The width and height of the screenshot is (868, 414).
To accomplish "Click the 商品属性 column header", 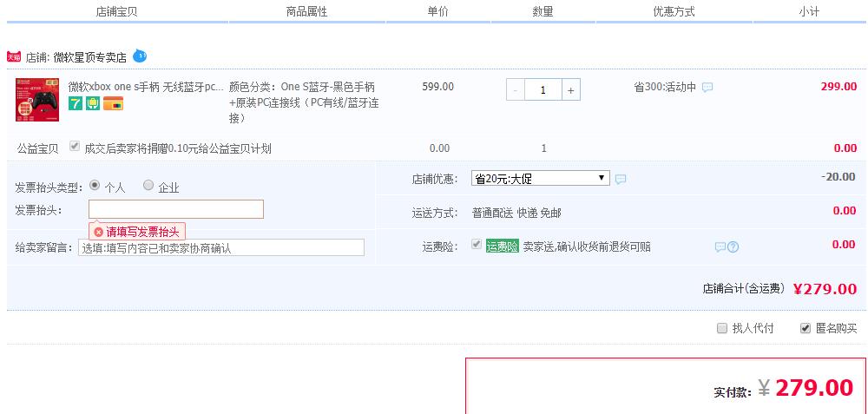I will (306, 11).
